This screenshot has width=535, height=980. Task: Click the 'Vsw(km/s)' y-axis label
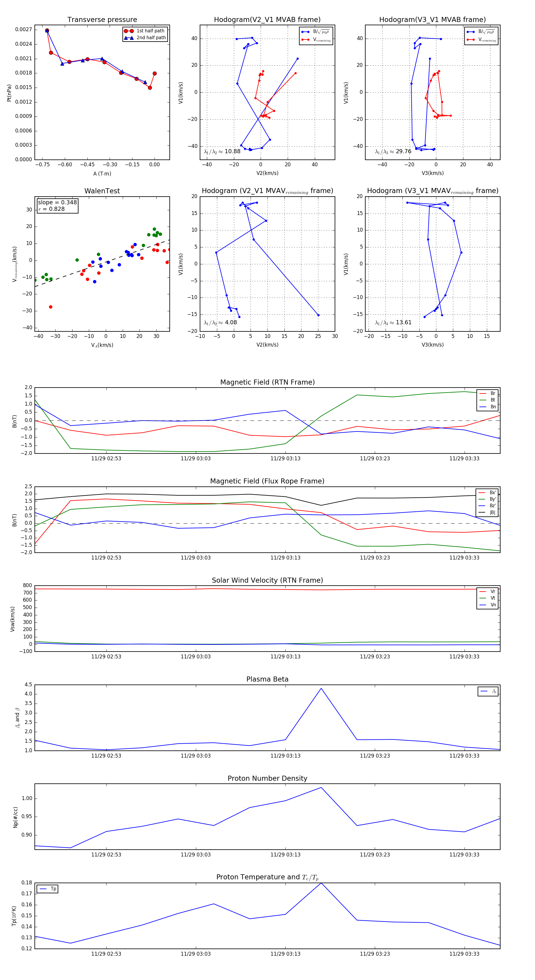click(12, 619)
